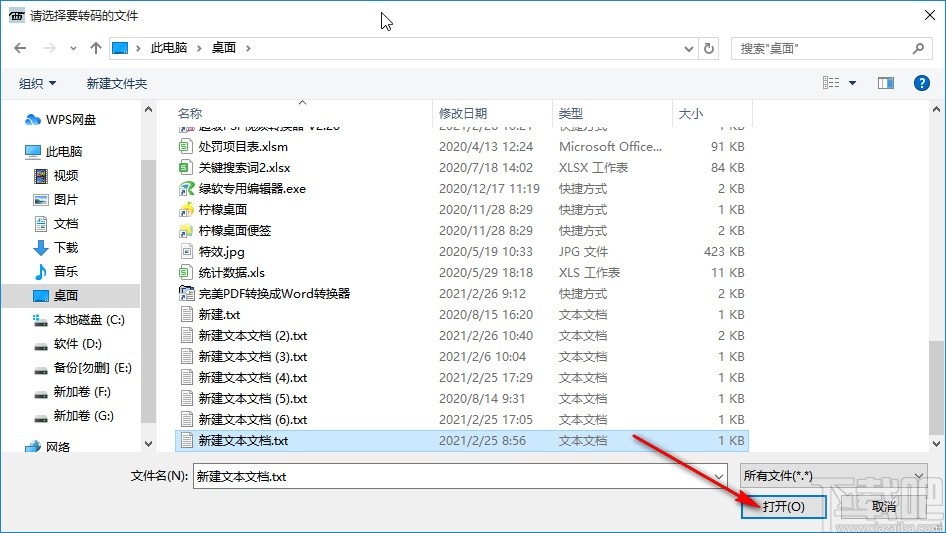Image resolution: width=946 pixels, height=533 pixels.
Task: Open the 组织 menu
Action: pyautogui.click(x=37, y=83)
